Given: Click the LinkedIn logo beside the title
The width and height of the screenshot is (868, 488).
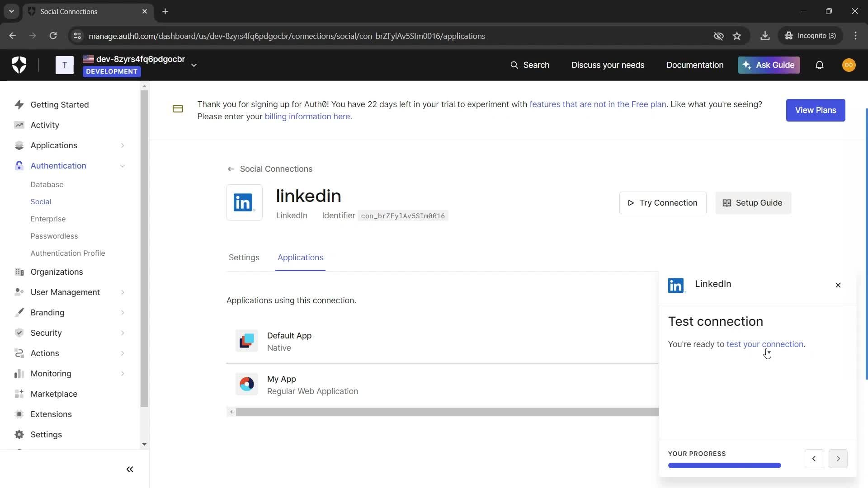Looking at the screenshot, I should click(x=244, y=202).
